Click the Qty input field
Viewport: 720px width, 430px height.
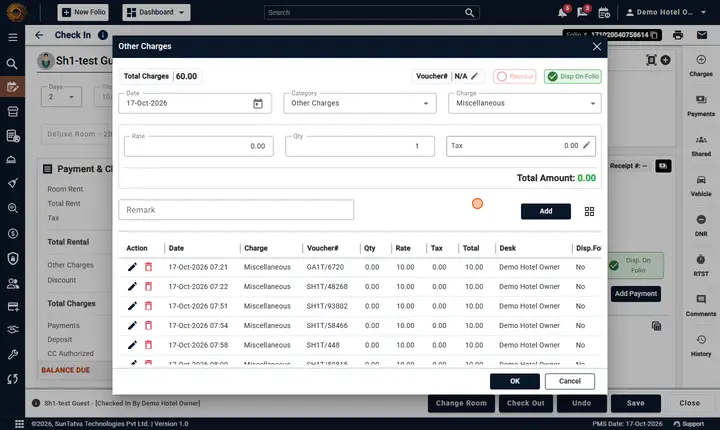coord(360,146)
